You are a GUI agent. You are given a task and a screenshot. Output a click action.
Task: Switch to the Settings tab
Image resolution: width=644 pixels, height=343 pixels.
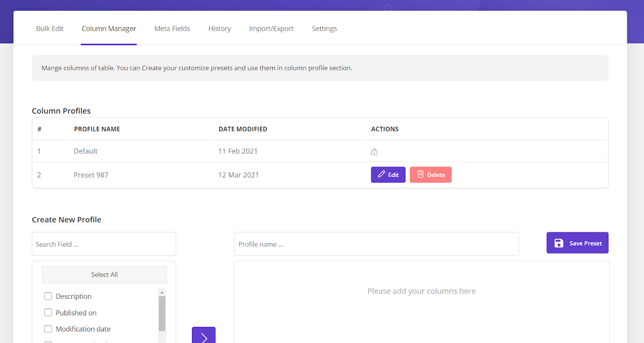(x=324, y=29)
